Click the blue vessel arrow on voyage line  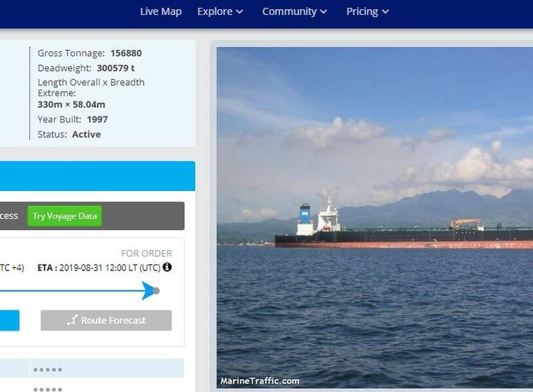[148, 291]
